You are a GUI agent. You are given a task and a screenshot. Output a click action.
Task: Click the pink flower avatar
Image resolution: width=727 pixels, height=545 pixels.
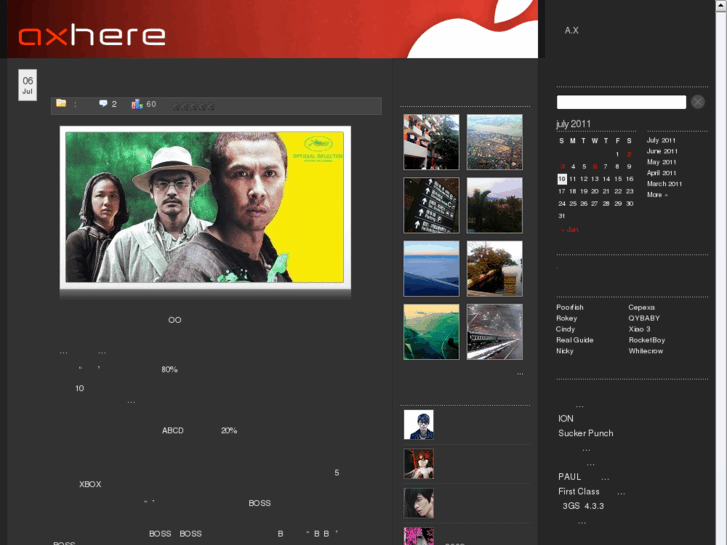pyautogui.click(x=419, y=536)
